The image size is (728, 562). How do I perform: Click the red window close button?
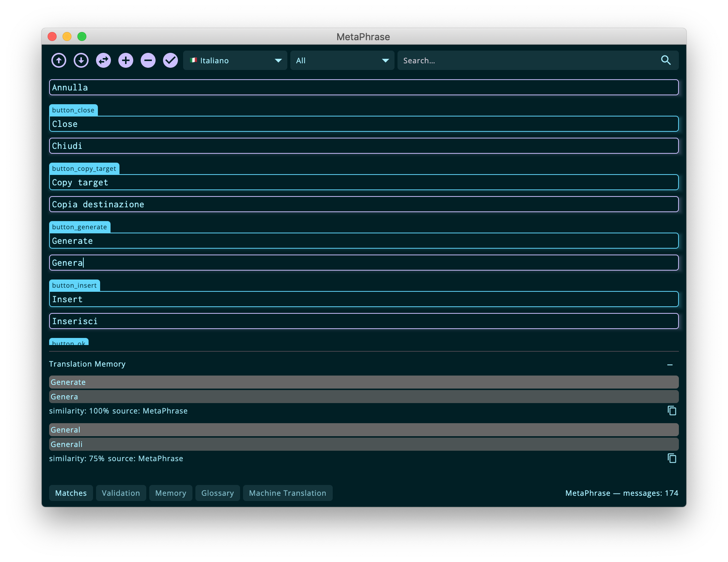click(52, 36)
